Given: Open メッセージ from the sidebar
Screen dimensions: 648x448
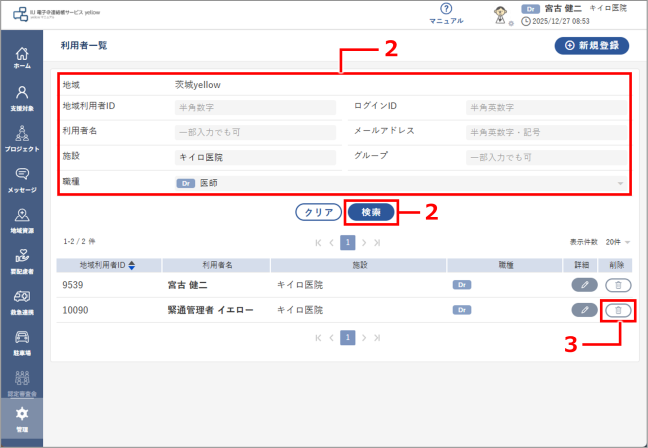Looking at the screenshot, I should 22,179.
